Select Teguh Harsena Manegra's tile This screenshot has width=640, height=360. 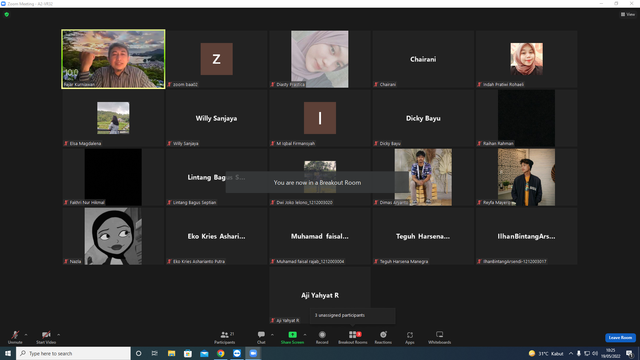423,236
